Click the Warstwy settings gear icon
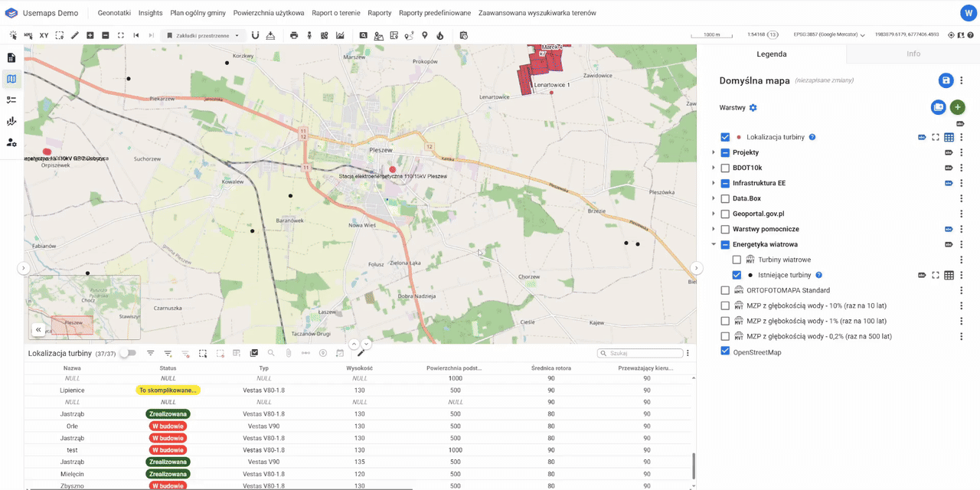Viewport: 980px width, 490px height. tap(753, 108)
